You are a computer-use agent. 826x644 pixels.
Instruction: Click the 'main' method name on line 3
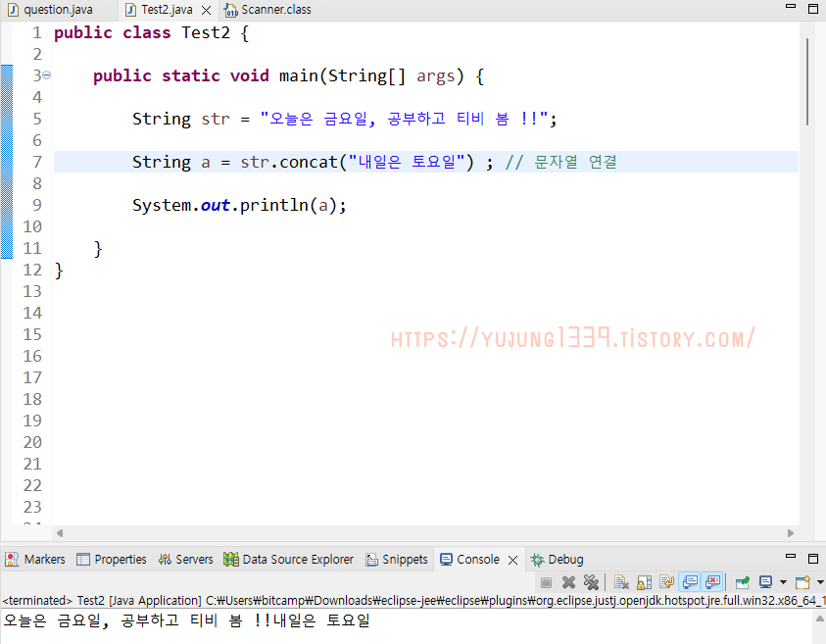(x=299, y=75)
